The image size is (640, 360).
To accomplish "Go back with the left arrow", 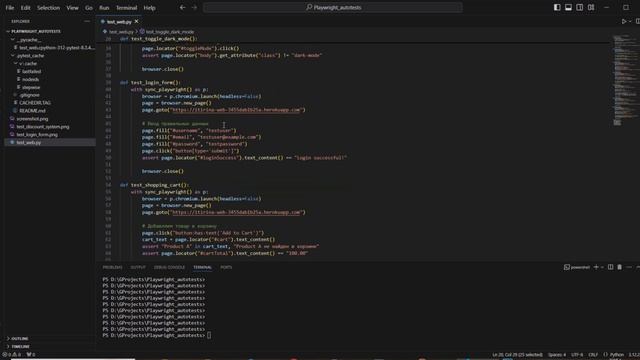I will tap(182, 7).
